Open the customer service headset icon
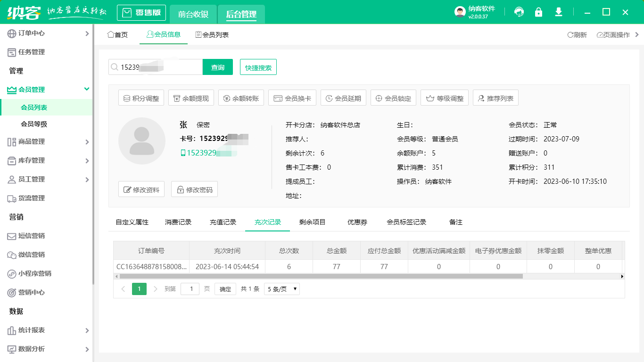 [x=519, y=12]
